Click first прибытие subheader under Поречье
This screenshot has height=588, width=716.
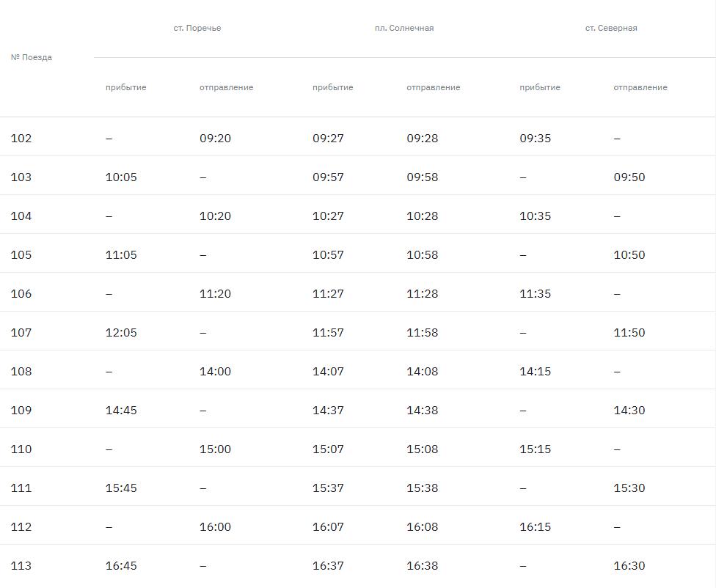(125, 87)
